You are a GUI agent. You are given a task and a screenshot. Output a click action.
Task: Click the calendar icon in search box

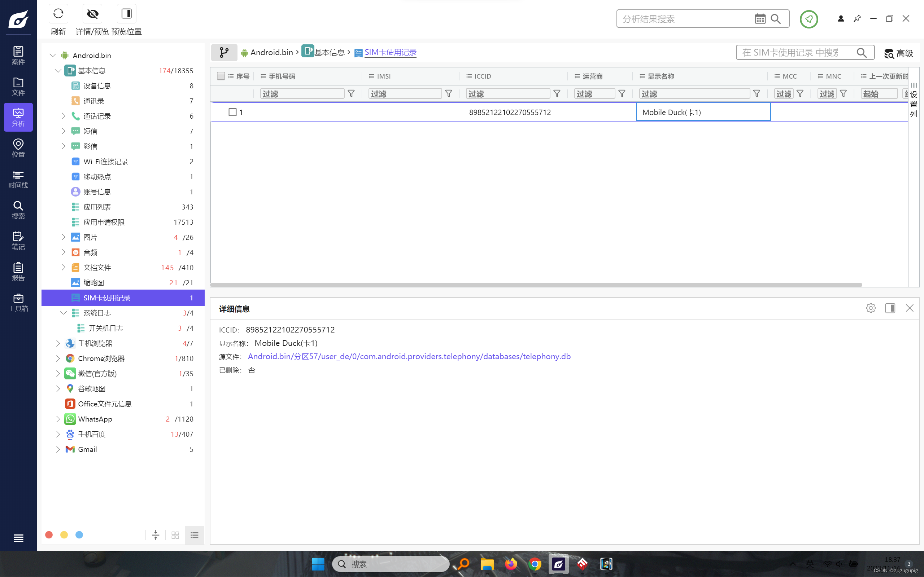pyautogui.click(x=759, y=19)
